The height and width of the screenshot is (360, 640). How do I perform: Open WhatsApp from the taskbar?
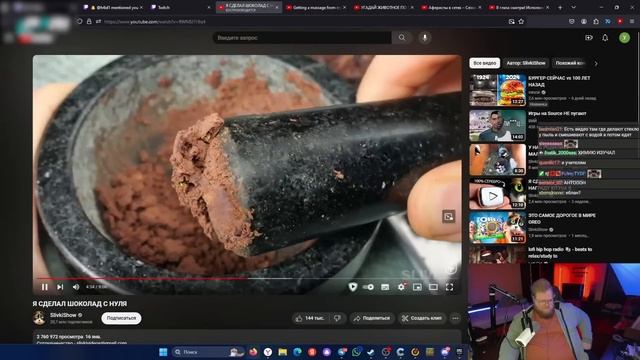tap(356, 352)
